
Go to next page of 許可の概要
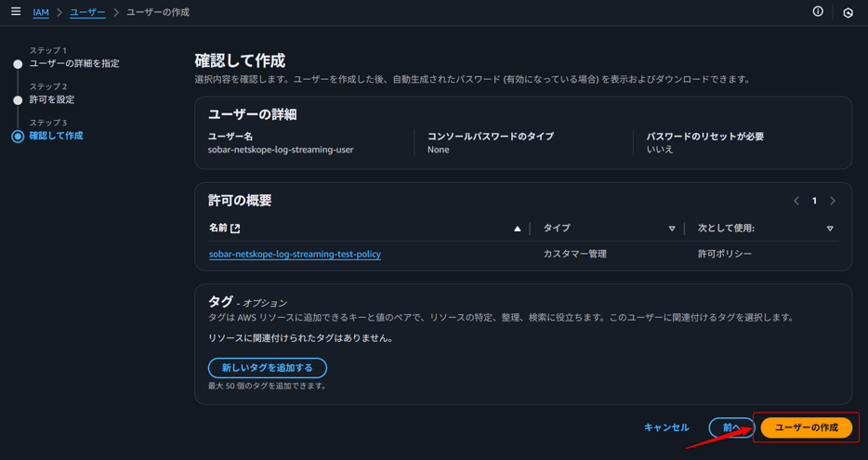click(832, 201)
